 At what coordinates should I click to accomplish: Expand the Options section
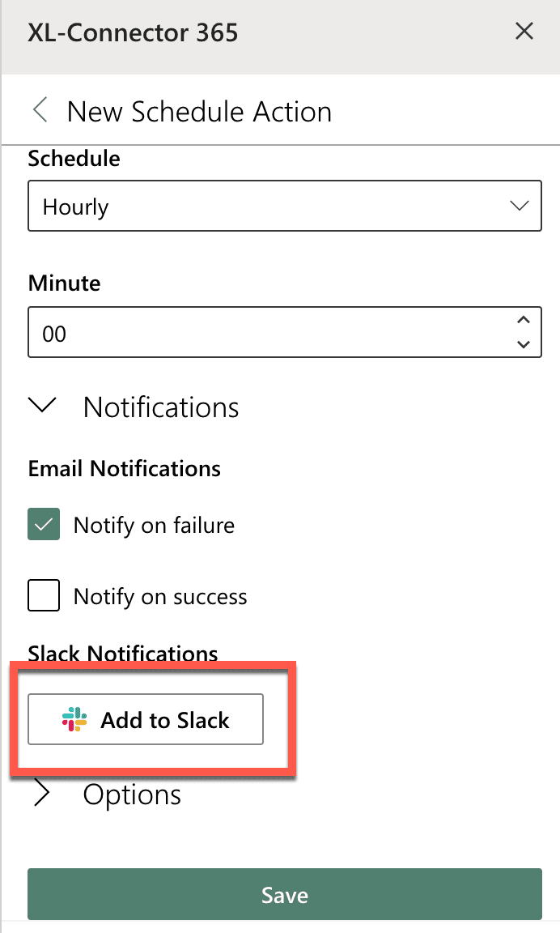(42, 795)
